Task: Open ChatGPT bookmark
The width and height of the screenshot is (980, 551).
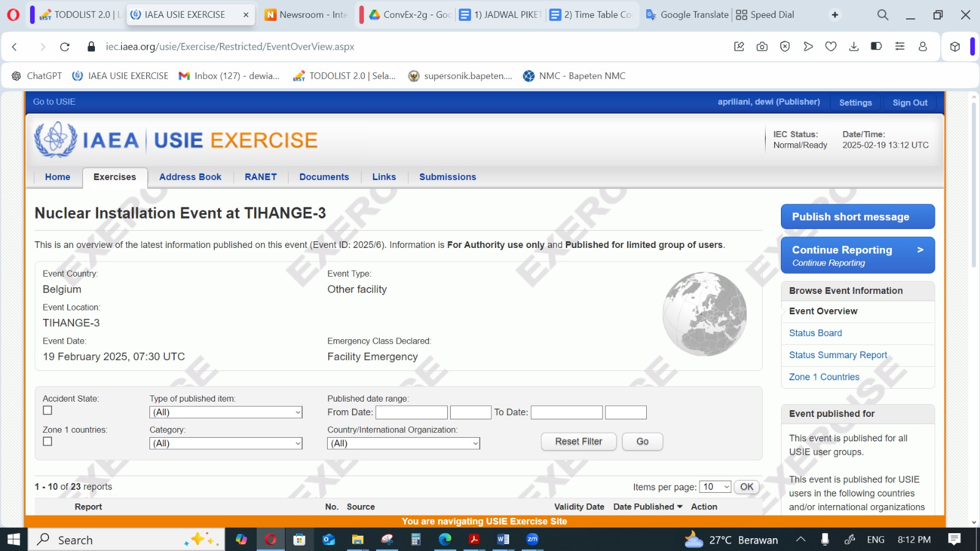Action: point(37,76)
